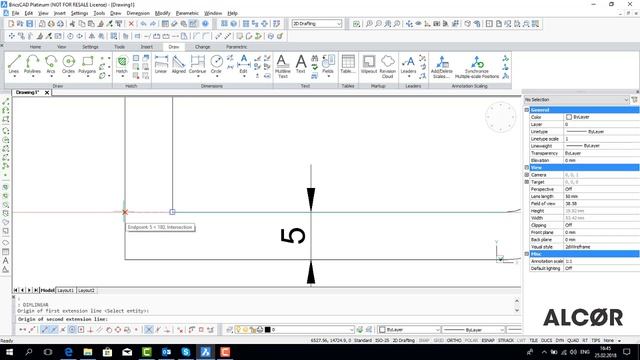
Task: Click the Leaders tool
Action: click(x=408, y=64)
